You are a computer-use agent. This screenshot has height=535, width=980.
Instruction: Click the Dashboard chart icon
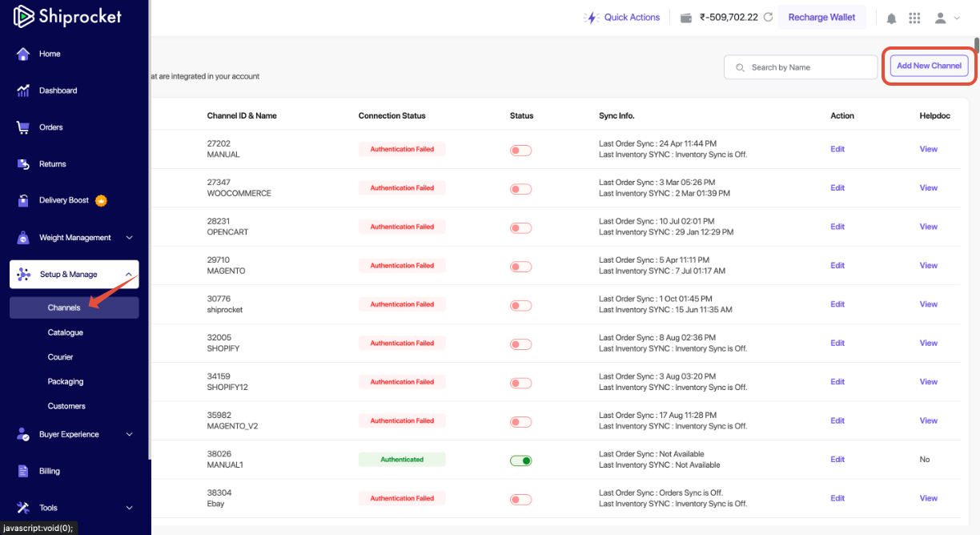pos(23,91)
